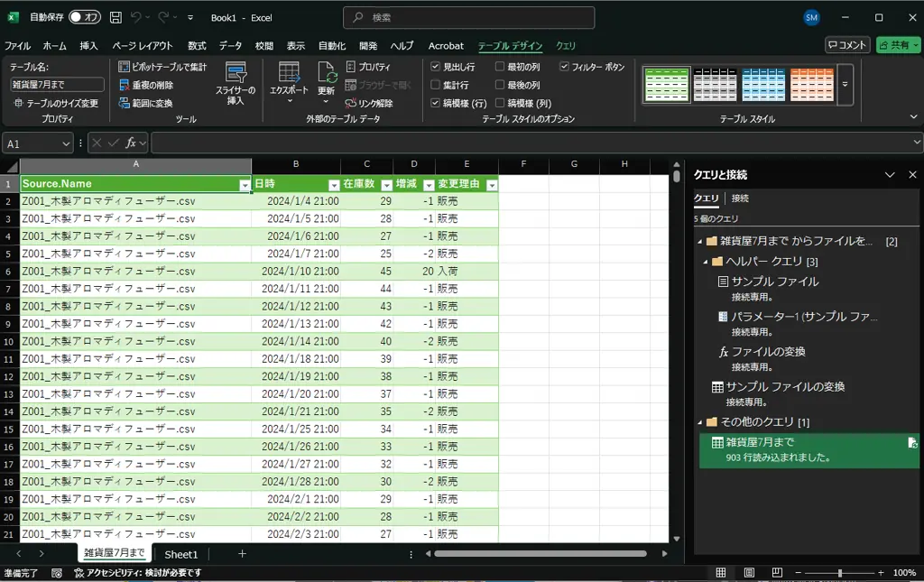Viewport: 924px width, 582px height.
Task: Click the formula bar fx icon
Action: [131, 143]
